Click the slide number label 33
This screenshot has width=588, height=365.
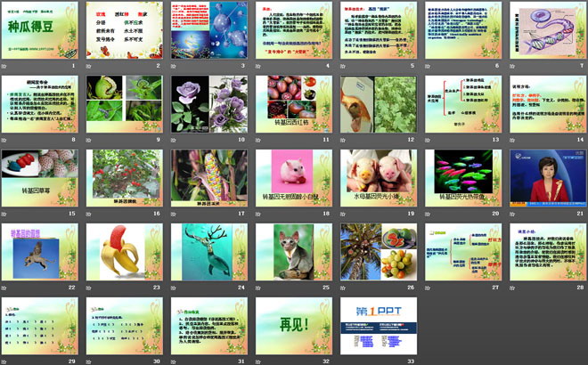click(411, 361)
